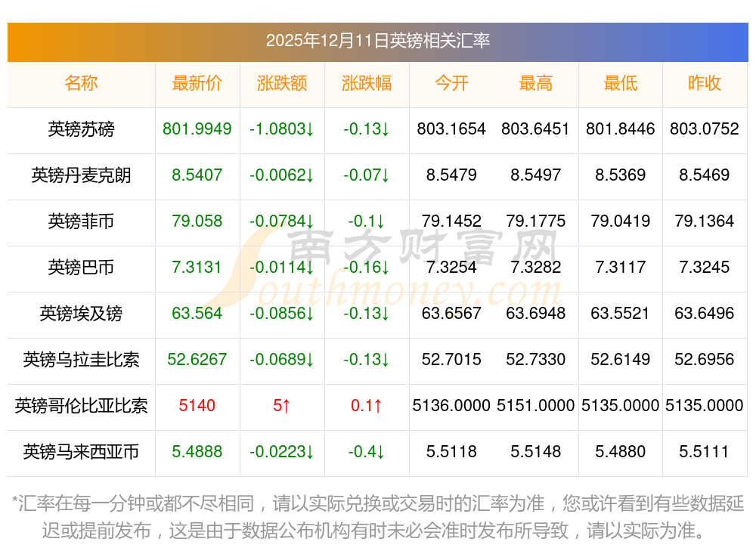This screenshot has height=554, width=756.
Task: Click change amount -0.0689↓
Action: (x=281, y=359)
